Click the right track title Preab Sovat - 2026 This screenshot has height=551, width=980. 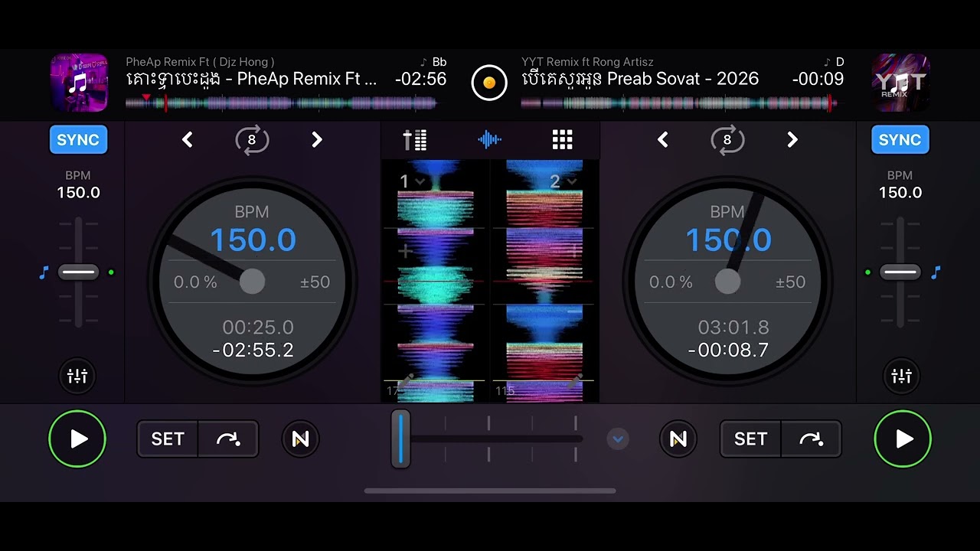[640, 79]
